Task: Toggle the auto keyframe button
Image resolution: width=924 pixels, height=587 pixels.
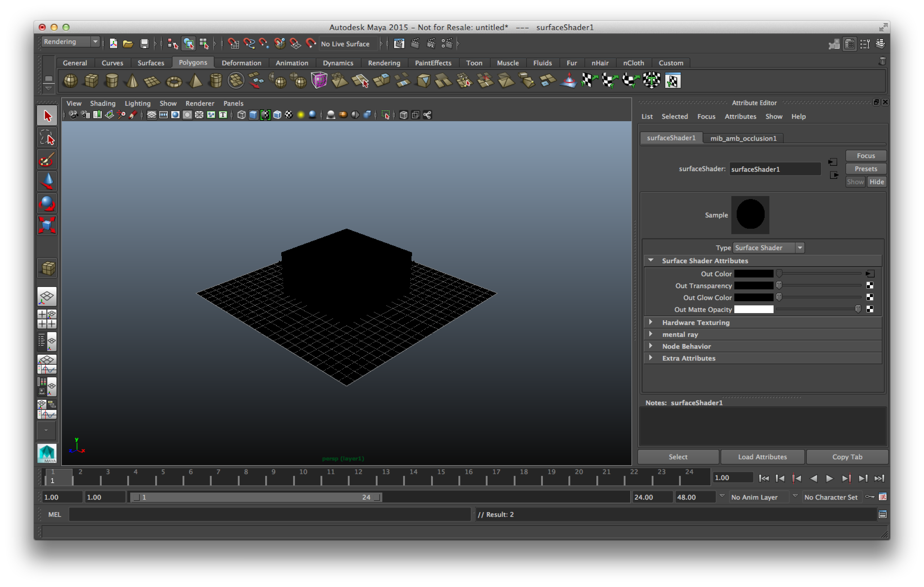Action: (870, 497)
